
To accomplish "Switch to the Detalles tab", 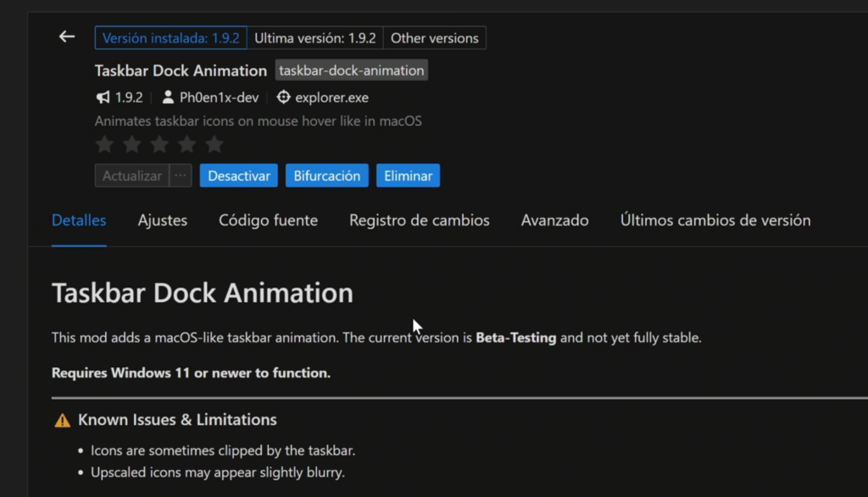I will pyautogui.click(x=79, y=221).
